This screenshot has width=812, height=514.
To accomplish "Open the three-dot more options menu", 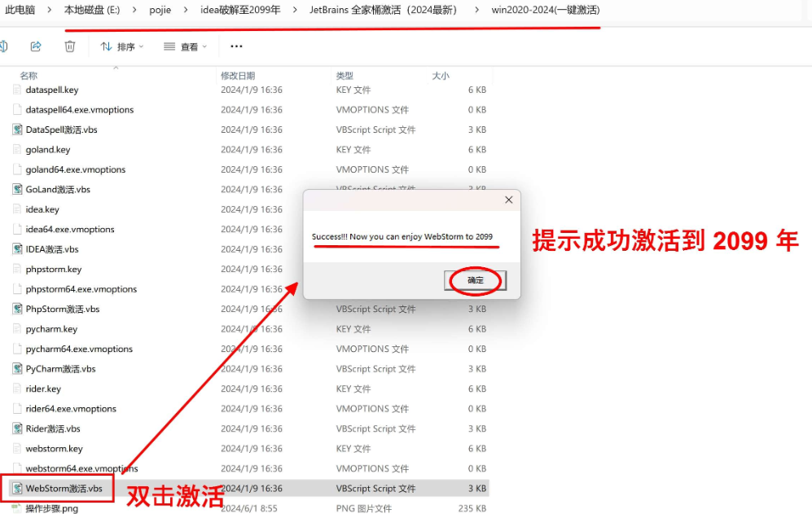I will (236, 46).
